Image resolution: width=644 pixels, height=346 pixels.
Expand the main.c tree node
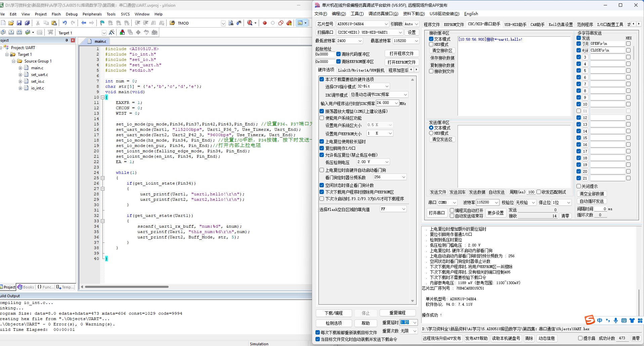coord(20,68)
